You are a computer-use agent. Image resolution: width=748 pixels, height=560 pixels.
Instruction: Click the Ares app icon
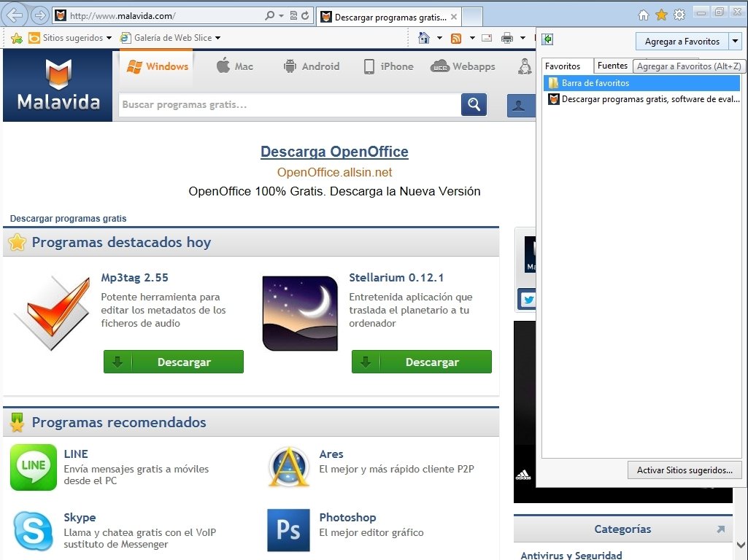[288, 467]
